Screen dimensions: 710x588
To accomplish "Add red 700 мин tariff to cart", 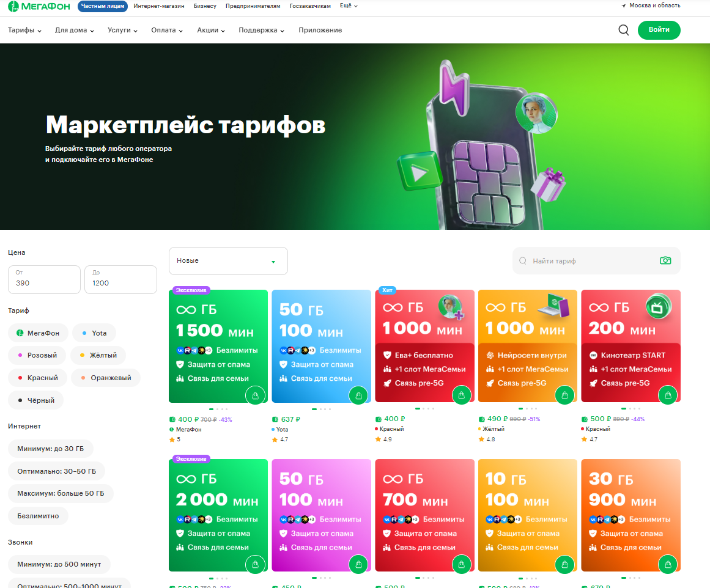I will (462, 564).
